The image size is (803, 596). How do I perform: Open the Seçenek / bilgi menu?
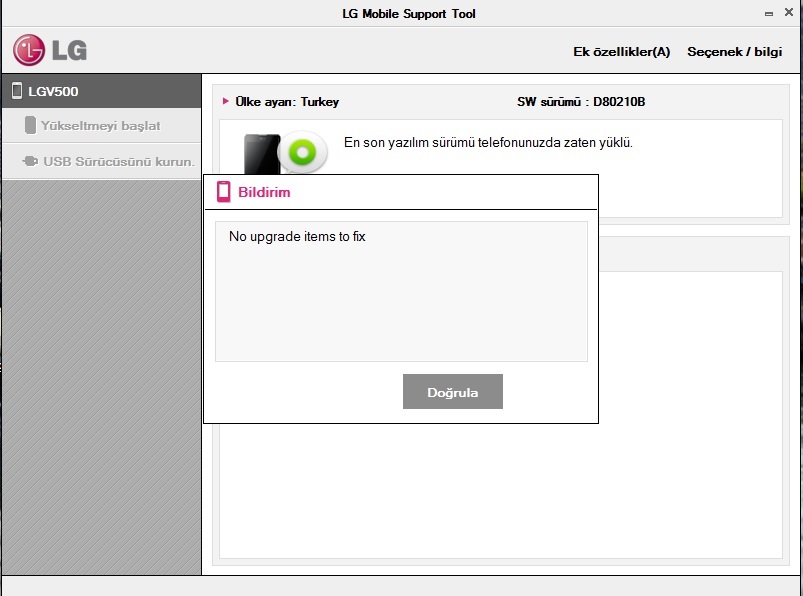[734, 52]
